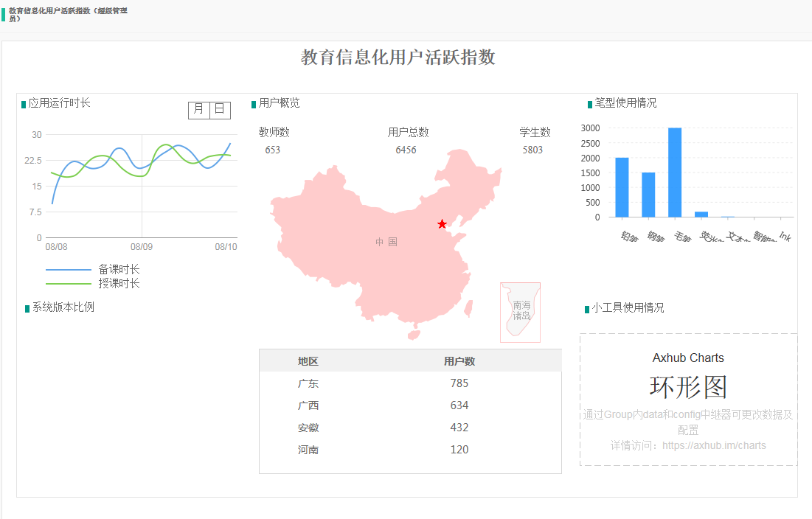Click the 地区 column header

tap(308, 361)
